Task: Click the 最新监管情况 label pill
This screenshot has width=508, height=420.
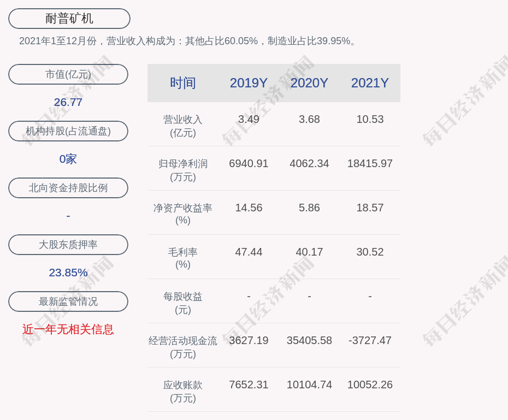Action: (68, 301)
